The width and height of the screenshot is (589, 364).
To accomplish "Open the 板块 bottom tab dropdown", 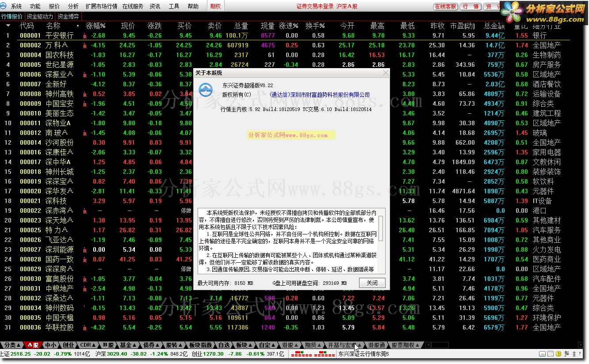I will coord(245,345).
